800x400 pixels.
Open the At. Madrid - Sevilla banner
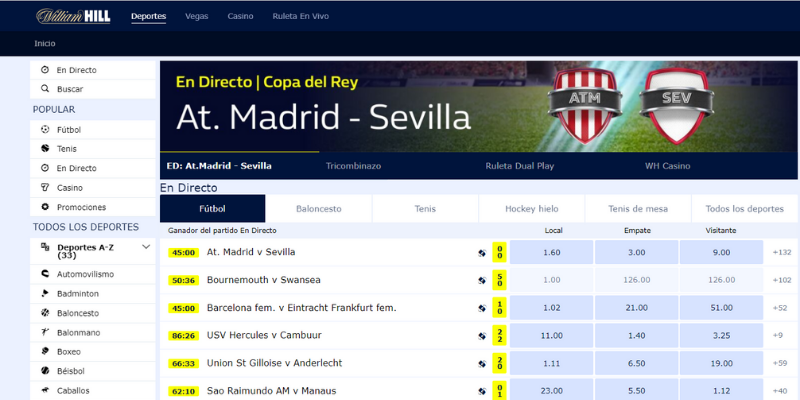[x=479, y=107]
